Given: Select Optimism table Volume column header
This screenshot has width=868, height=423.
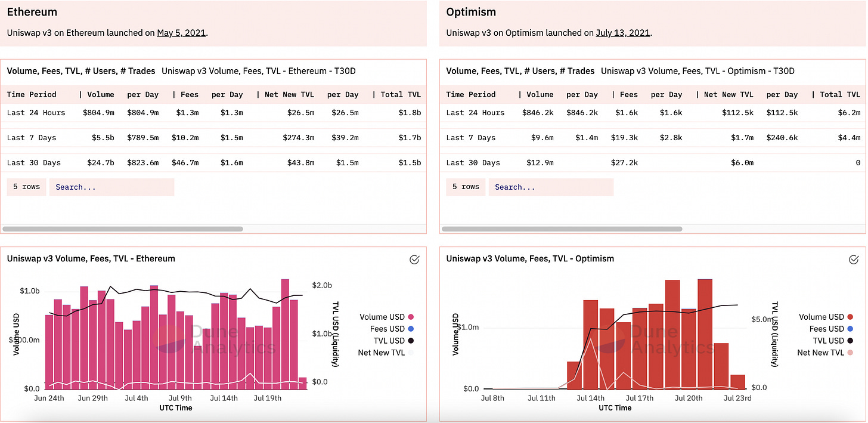Looking at the screenshot, I should tap(540, 94).
